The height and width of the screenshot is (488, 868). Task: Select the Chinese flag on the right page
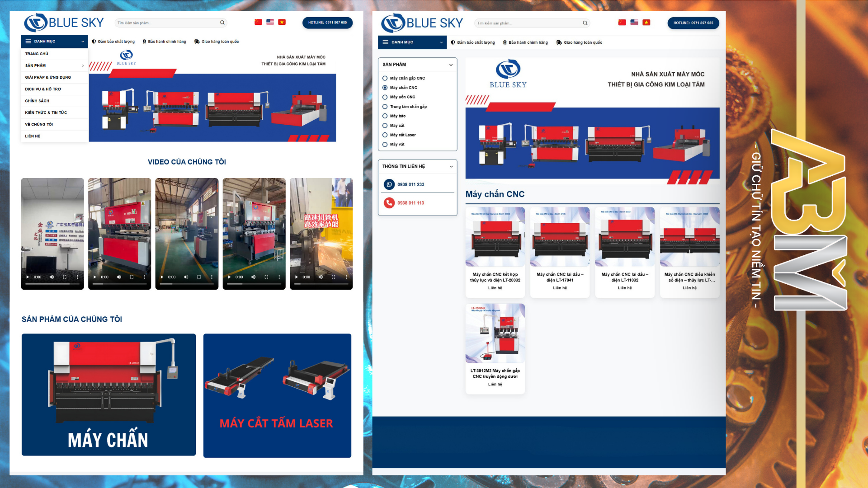click(622, 23)
